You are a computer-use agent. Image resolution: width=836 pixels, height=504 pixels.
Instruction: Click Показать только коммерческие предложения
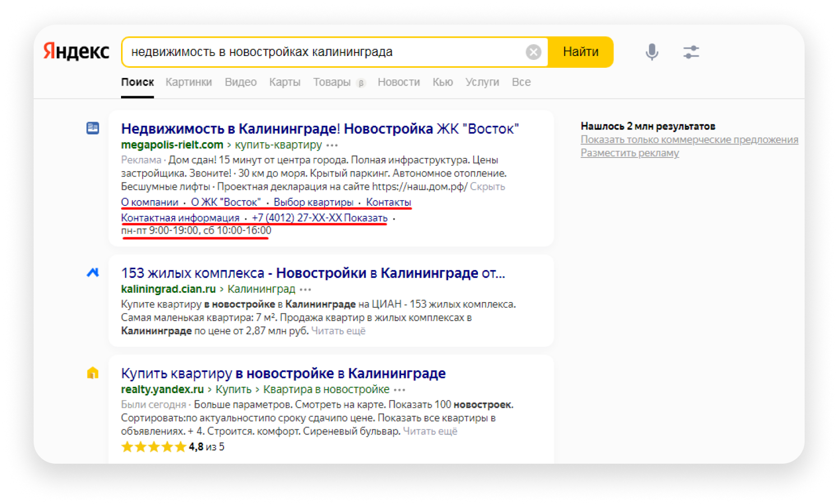(689, 140)
